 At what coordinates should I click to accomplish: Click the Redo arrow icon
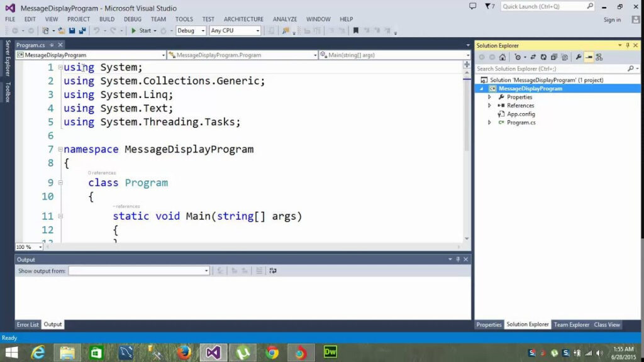click(x=113, y=31)
